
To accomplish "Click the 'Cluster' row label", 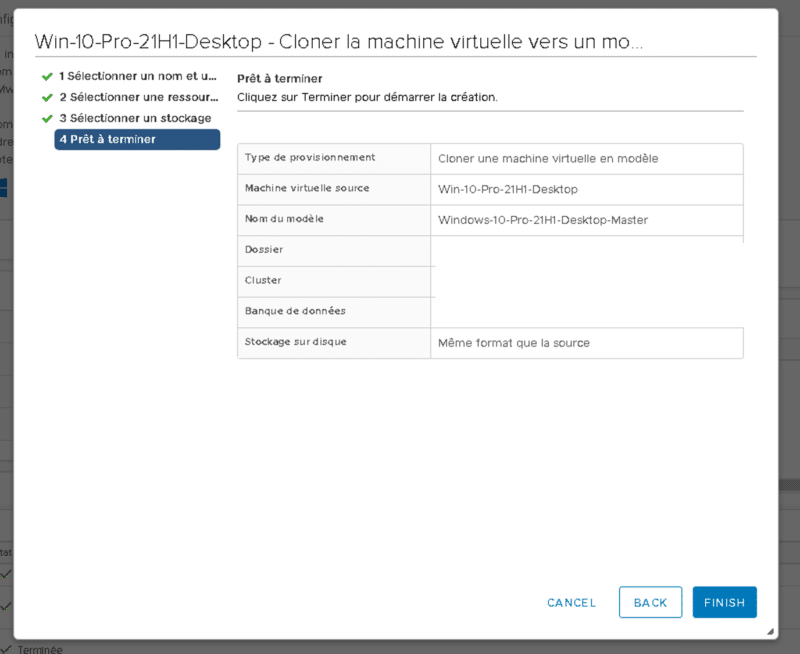I will click(263, 280).
